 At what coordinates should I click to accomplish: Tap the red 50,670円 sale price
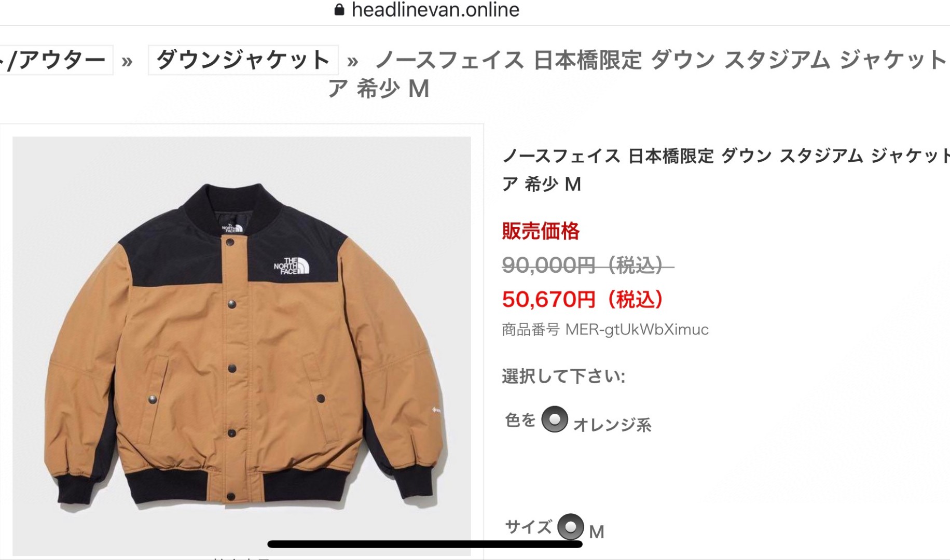[x=583, y=299]
